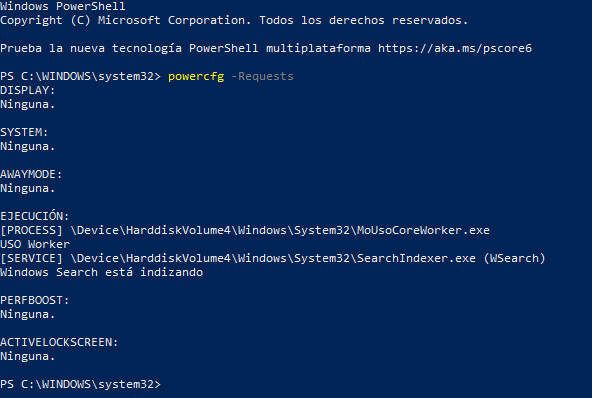Click the powercfg command text
Image resolution: width=592 pixels, height=398 pixels.
pyautogui.click(x=196, y=77)
